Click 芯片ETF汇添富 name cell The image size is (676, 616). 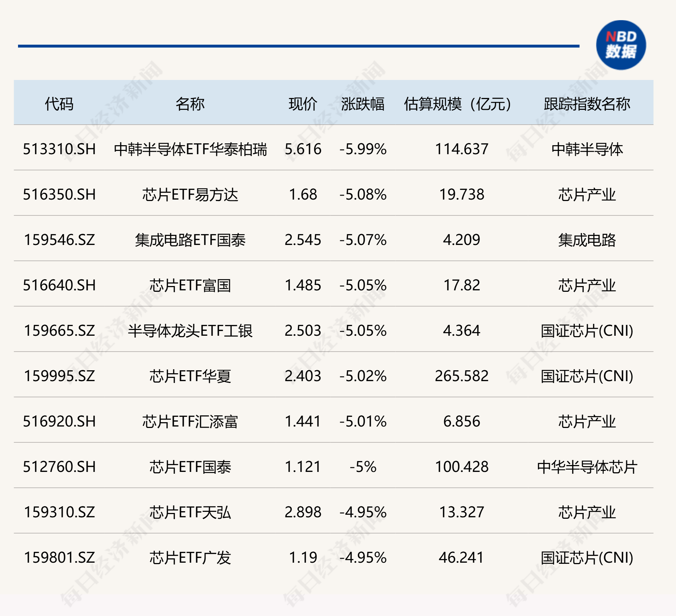190,421
